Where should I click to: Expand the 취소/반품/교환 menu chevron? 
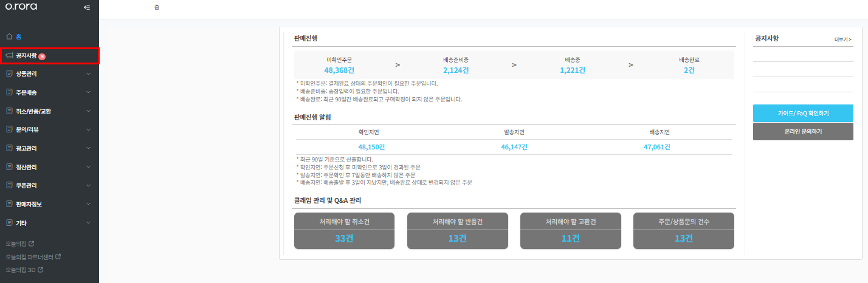tap(89, 111)
